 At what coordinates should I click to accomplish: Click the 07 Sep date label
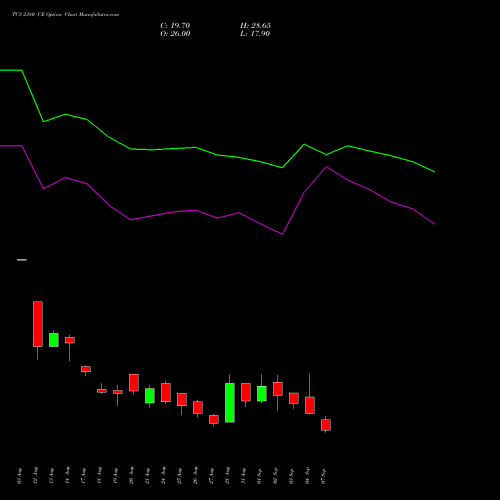(x=323, y=476)
